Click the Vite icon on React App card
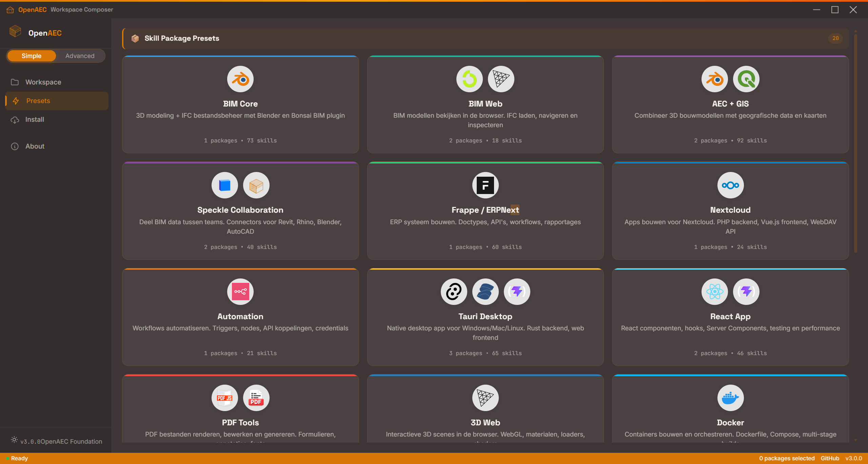Image resolution: width=868 pixels, height=464 pixels. [746, 292]
